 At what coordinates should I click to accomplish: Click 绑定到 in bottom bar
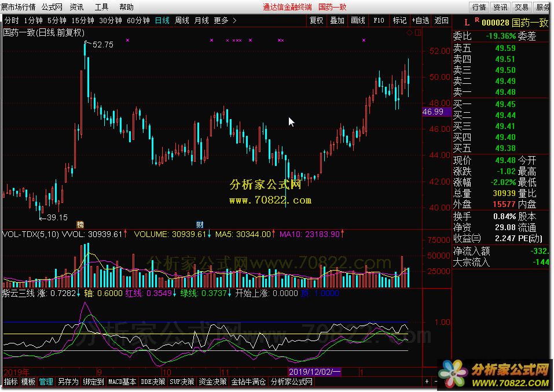[x=93, y=382]
